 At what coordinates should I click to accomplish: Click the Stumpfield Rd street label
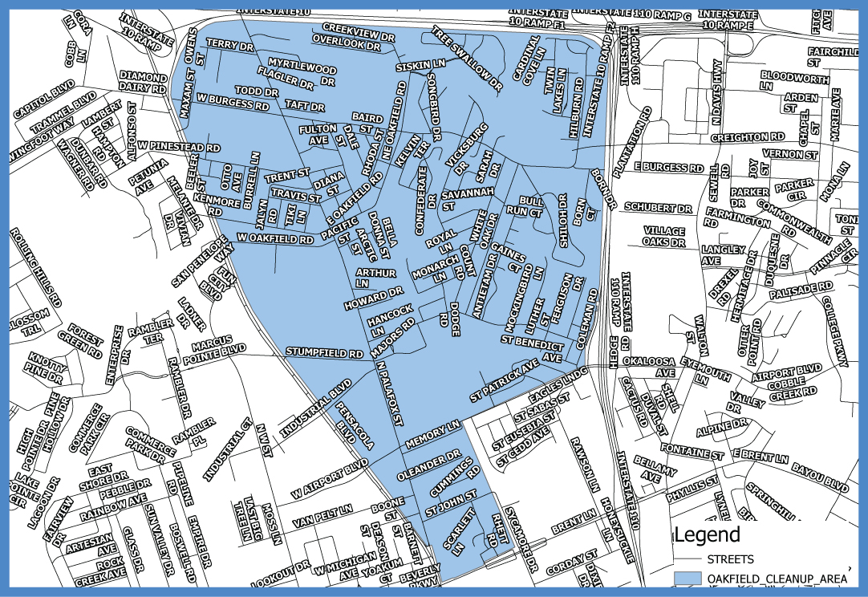324,350
